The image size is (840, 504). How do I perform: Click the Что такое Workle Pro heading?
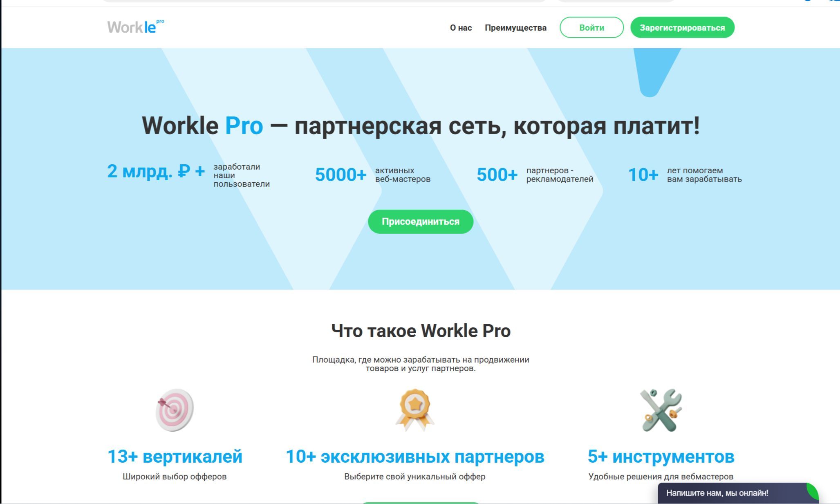pos(421,331)
